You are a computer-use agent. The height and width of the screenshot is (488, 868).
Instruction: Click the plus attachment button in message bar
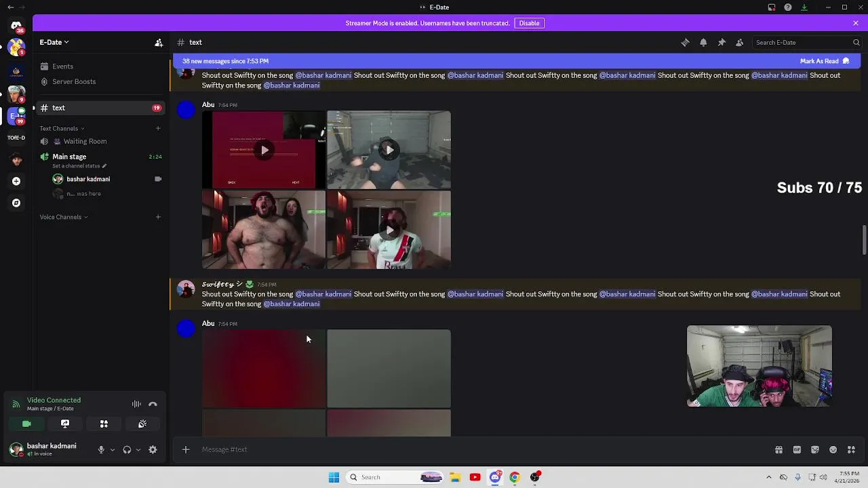[185, 449]
